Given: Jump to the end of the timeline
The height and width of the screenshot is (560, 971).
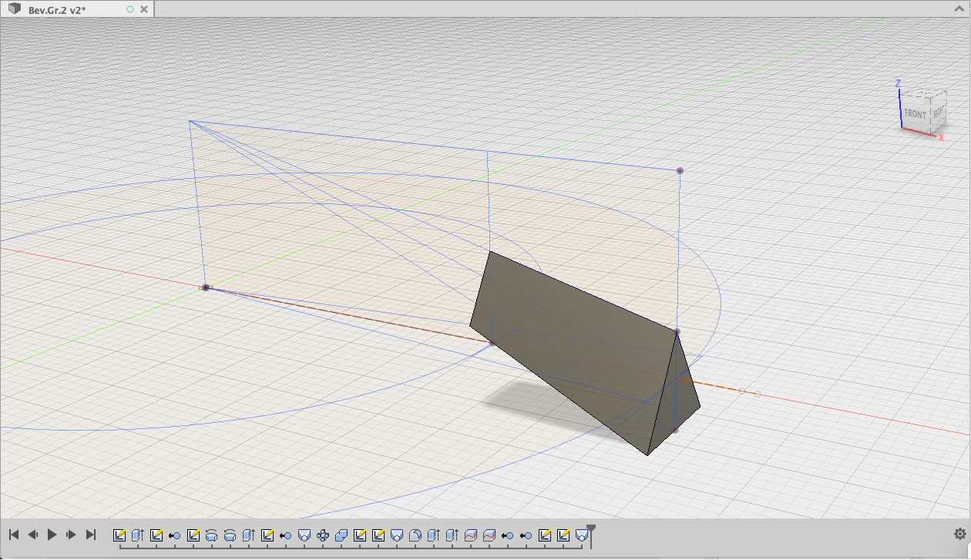Looking at the screenshot, I should [x=91, y=535].
